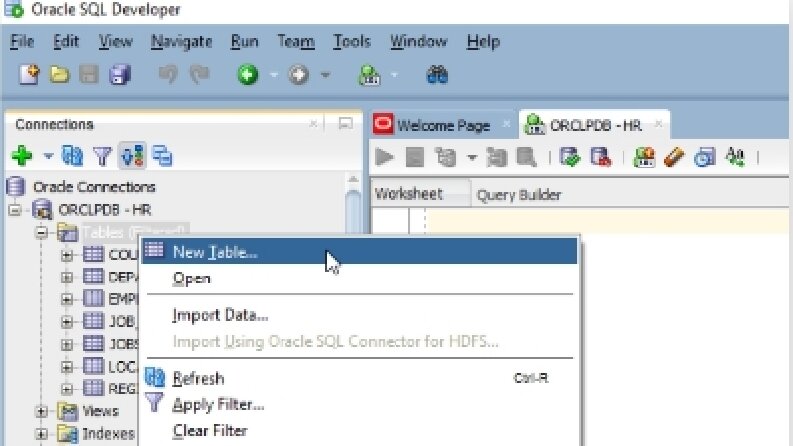Viewport: 793px width, 446px height.
Task: Click the Autotrace icon in worksheet toolbar
Action: tap(497, 157)
